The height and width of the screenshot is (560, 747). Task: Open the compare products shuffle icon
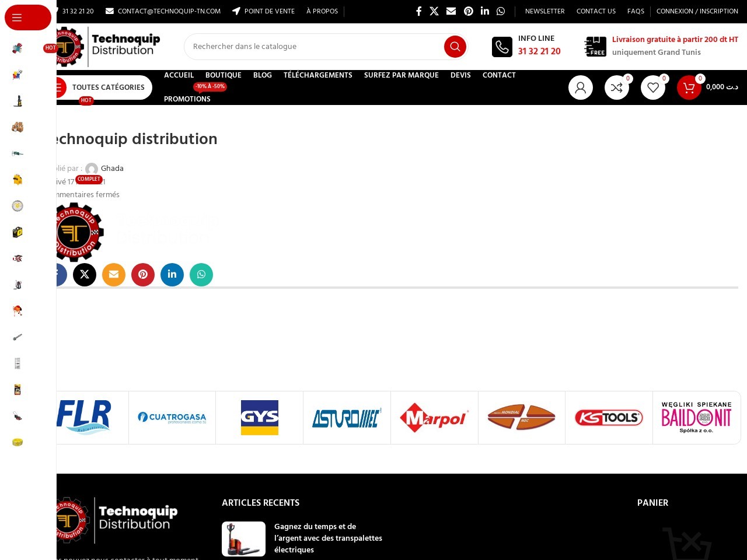pos(617,87)
